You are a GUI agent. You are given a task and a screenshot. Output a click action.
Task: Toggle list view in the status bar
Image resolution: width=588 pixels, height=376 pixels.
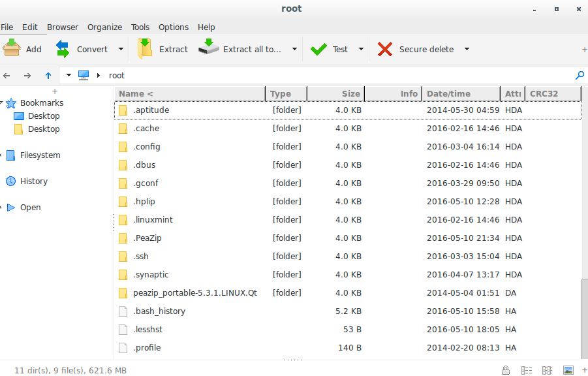(x=527, y=370)
